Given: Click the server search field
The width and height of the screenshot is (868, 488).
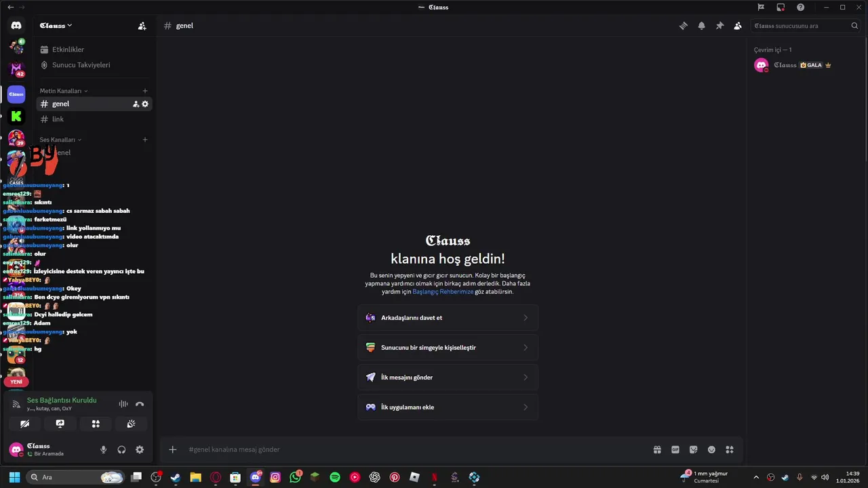Looking at the screenshot, I should (x=806, y=26).
